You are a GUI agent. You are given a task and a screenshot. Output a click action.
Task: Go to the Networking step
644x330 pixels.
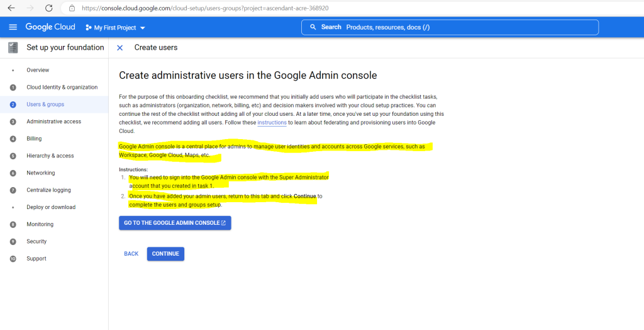click(x=41, y=173)
